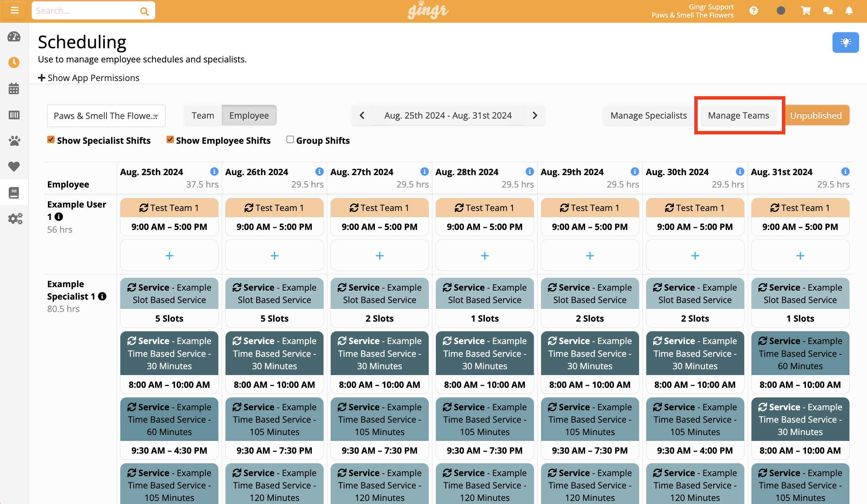Switch to the Team view tab
The height and width of the screenshot is (504, 867).
(x=203, y=115)
